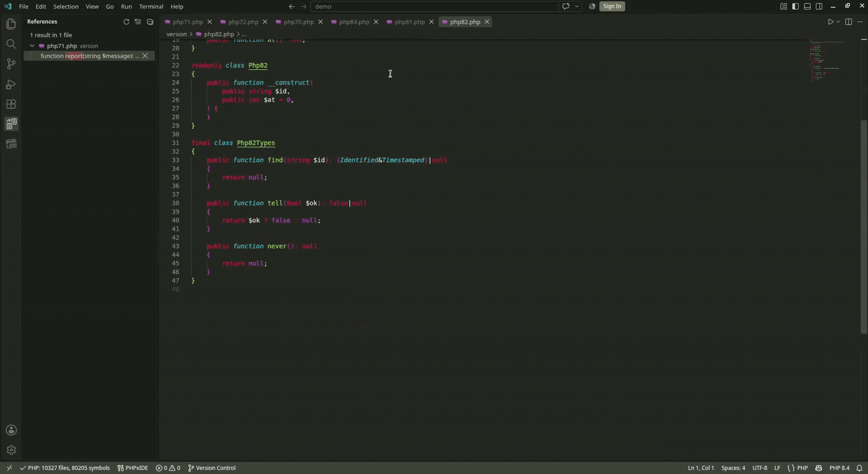Toggle the primary side bar visibility
The height and width of the screenshot is (474, 868).
pyautogui.click(x=796, y=7)
